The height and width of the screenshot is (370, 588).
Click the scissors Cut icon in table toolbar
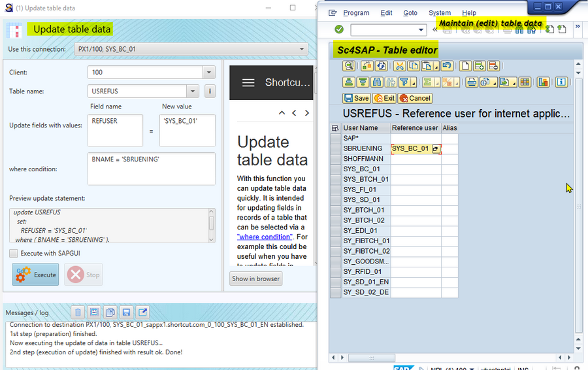[x=399, y=66]
